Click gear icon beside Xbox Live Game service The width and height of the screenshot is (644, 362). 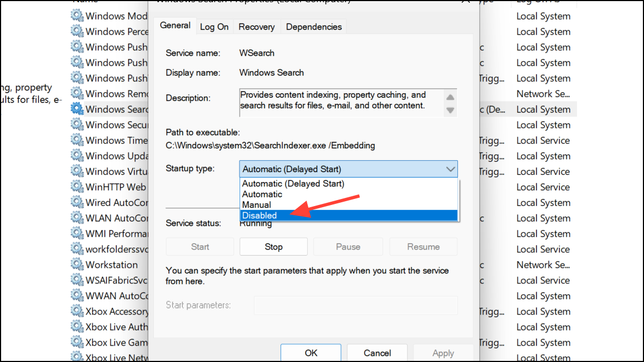[77, 342]
